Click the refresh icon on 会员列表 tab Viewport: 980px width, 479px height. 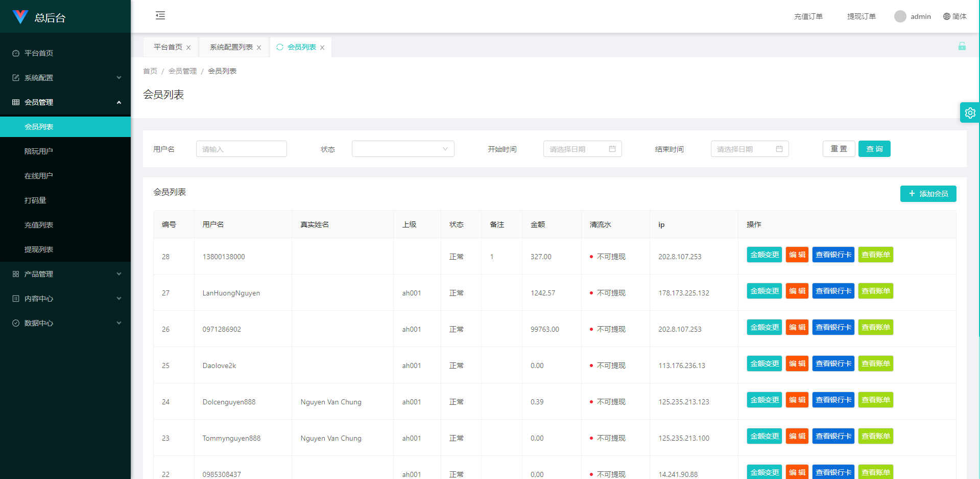280,47
